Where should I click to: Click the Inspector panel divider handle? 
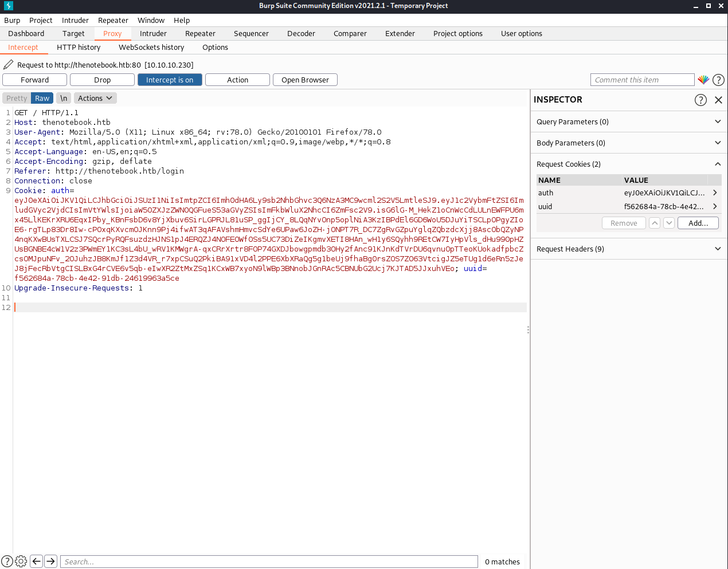tap(528, 329)
